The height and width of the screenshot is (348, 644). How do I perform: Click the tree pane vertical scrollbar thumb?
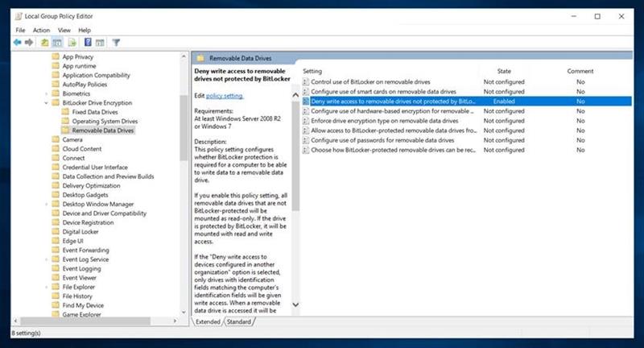[184, 127]
